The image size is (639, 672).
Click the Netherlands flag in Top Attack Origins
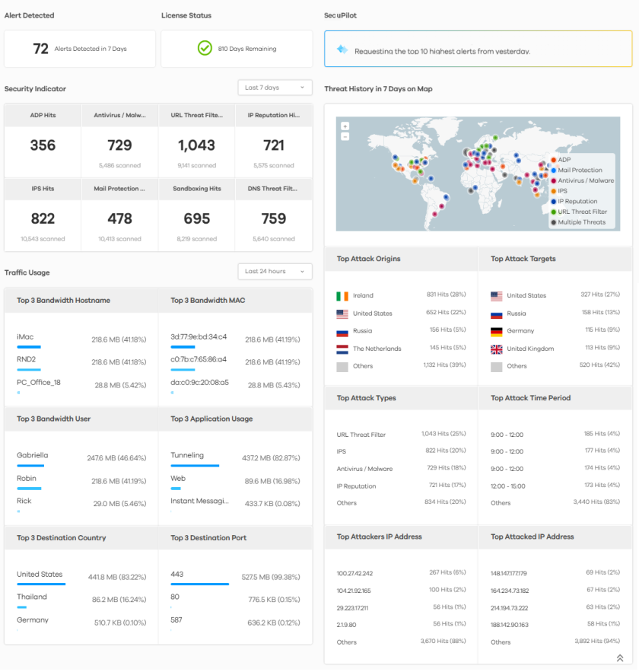click(x=342, y=349)
